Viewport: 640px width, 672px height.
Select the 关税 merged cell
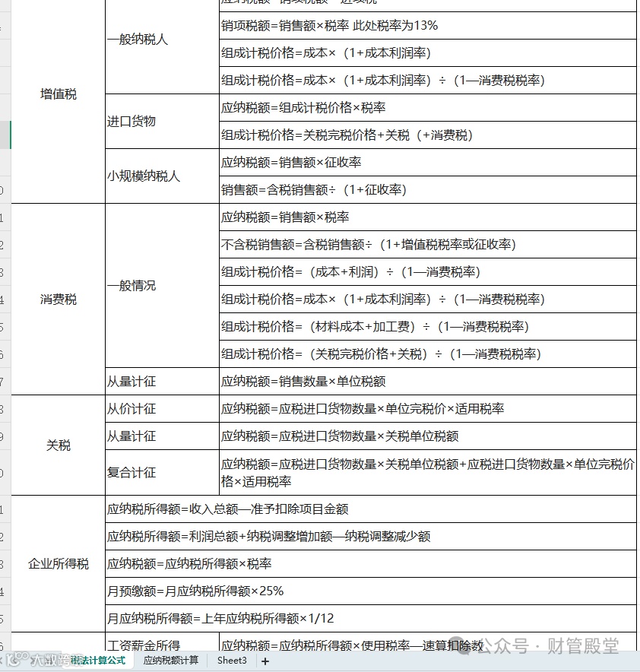point(59,445)
